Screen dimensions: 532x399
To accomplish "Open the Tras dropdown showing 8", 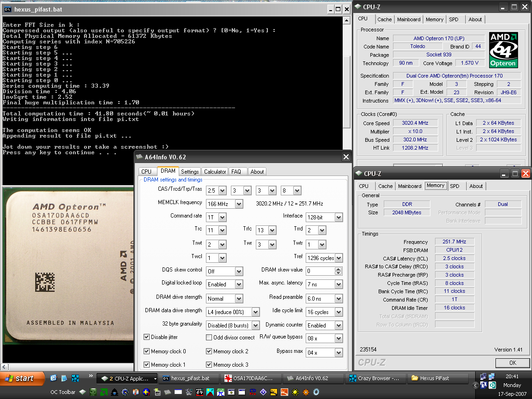I will coord(297,191).
